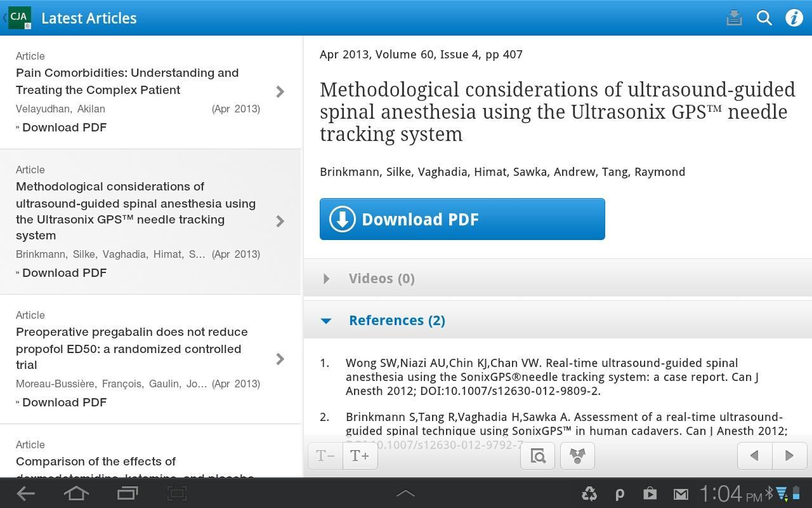This screenshot has height=508, width=812.
Task: Increase text size with T+ button
Action: tap(360, 456)
